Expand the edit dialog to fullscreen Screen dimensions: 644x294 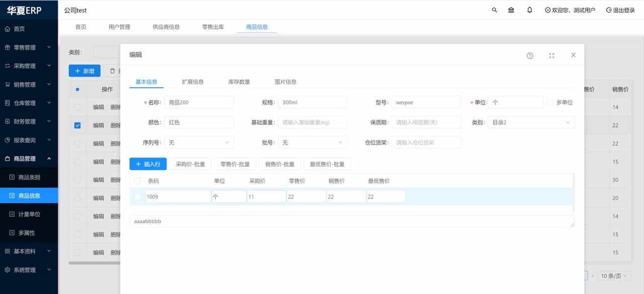coord(551,55)
